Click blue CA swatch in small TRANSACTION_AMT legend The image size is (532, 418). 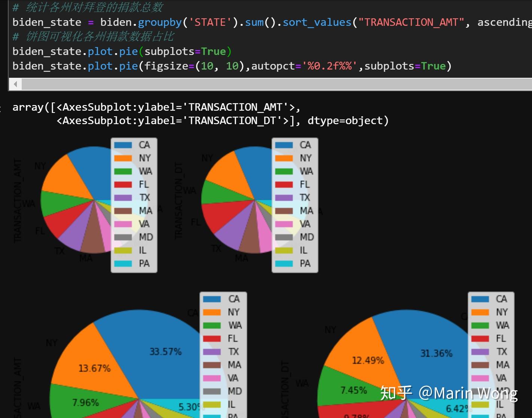pyautogui.click(x=123, y=145)
